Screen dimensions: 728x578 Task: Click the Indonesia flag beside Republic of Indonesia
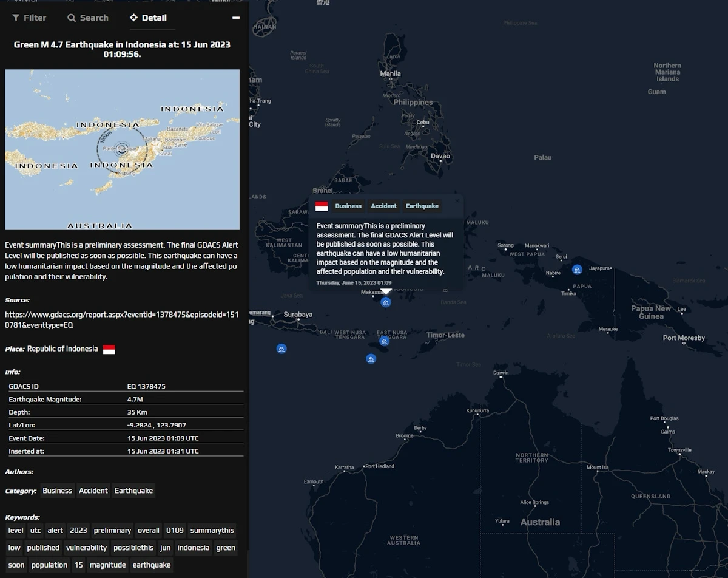pos(109,349)
